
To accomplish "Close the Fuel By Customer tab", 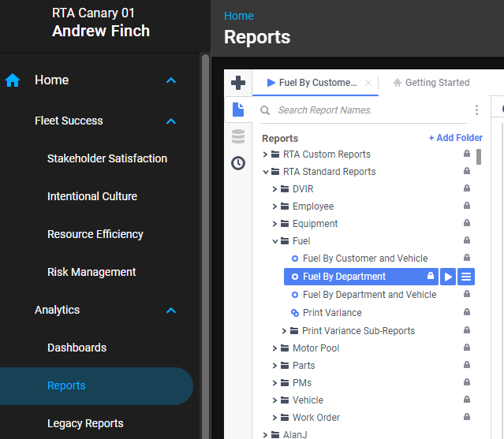I will point(368,83).
